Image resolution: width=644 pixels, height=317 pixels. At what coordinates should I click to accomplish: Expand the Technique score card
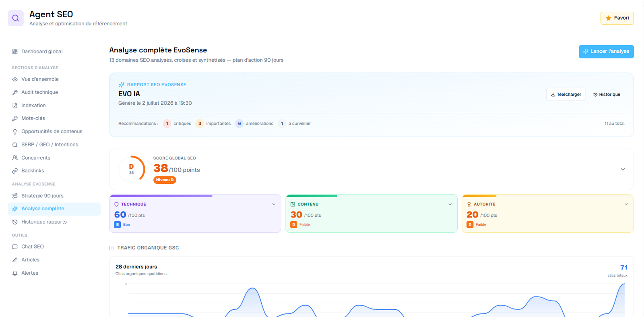tap(274, 204)
